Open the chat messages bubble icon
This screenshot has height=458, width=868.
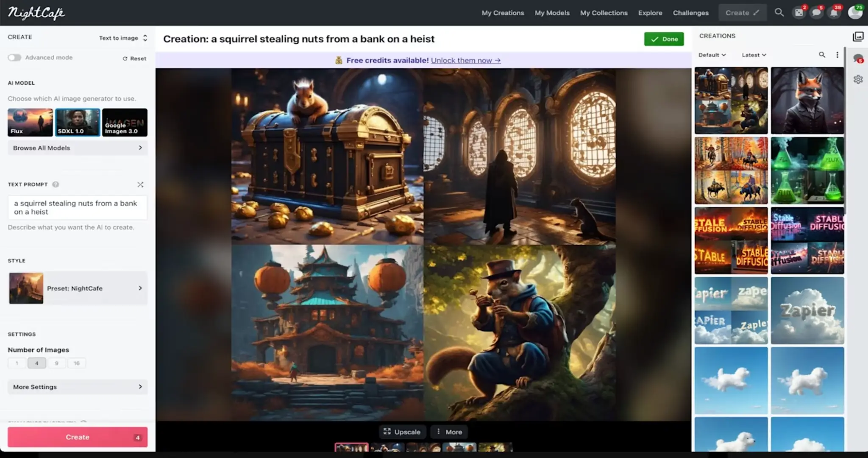click(816, 12)
